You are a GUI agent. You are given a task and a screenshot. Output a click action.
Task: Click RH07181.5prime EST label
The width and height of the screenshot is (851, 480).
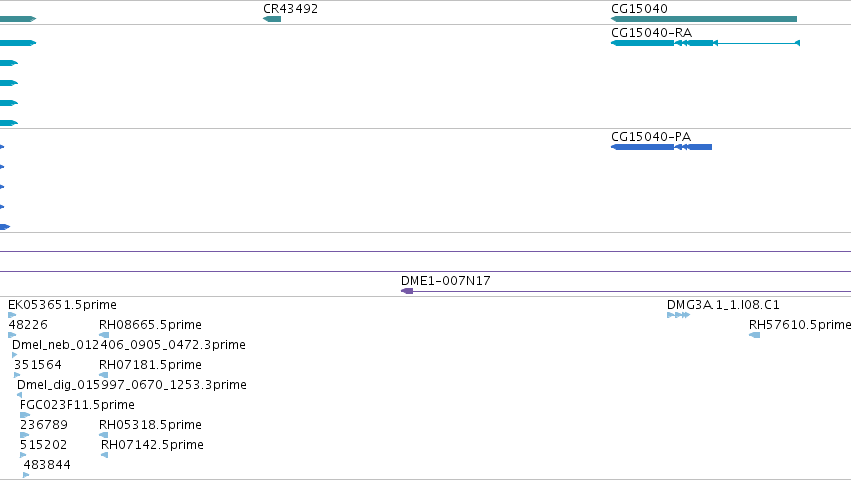[150, 365]
